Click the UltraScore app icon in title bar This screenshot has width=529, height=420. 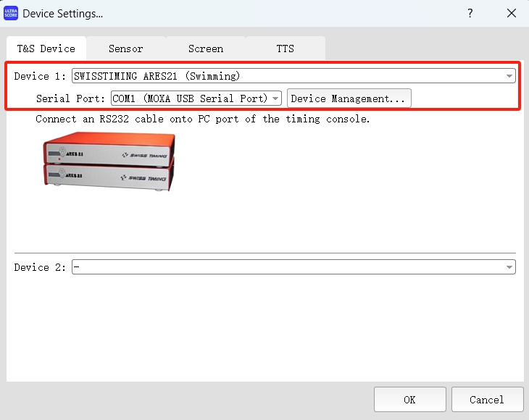[11, 13]
